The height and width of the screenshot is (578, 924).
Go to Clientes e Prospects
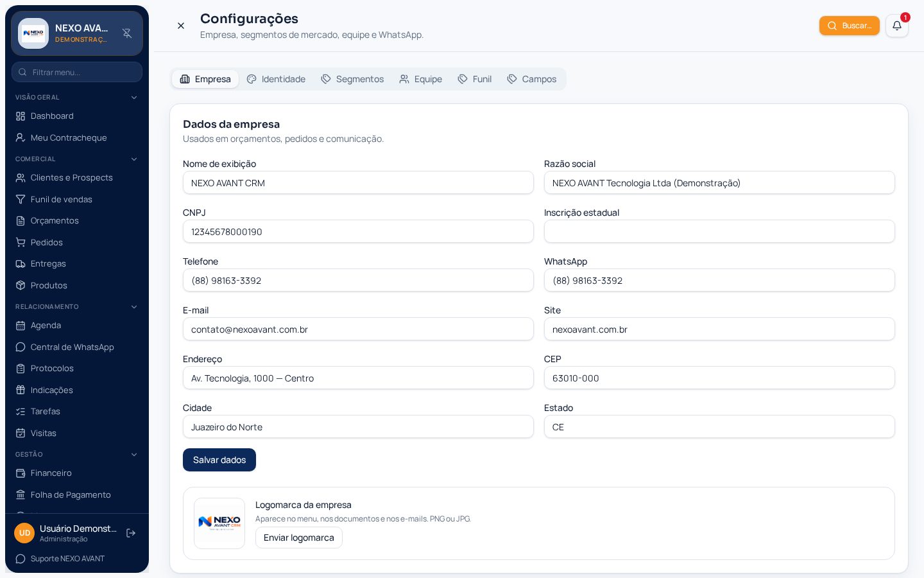pos(77,178)
